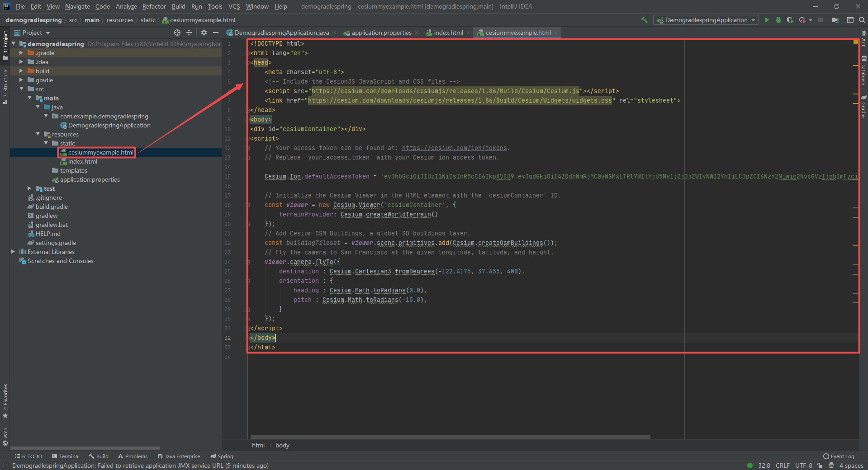The image size is (868, 470).
Task: Click UTF-8 encoding in status bar
Action: coord(804,465)
